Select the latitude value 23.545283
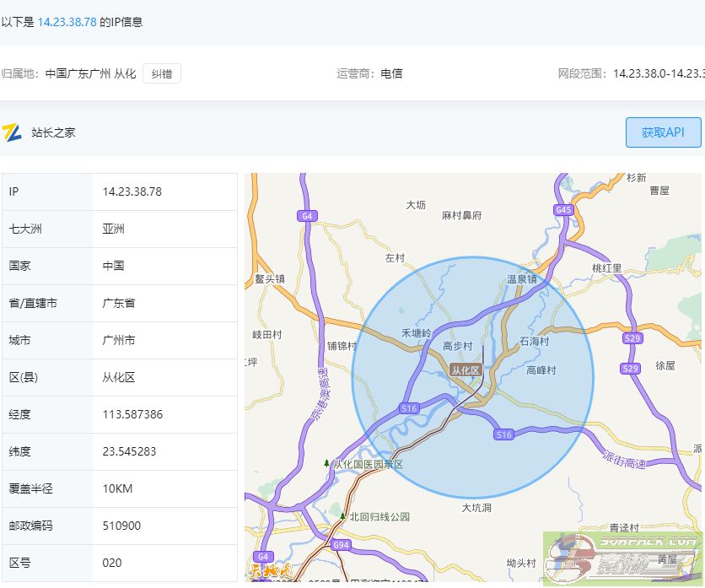705x588 pixels. click(x=129, y=451)
